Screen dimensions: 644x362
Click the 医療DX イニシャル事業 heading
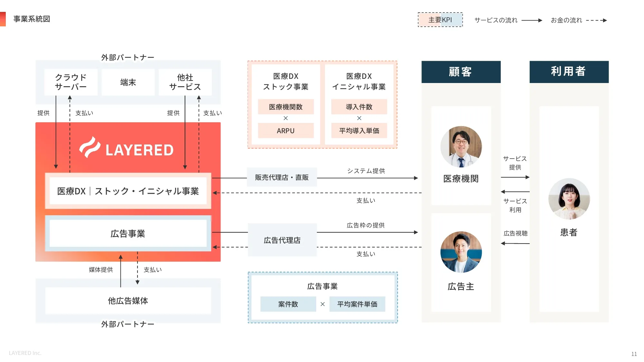(359, 81)
